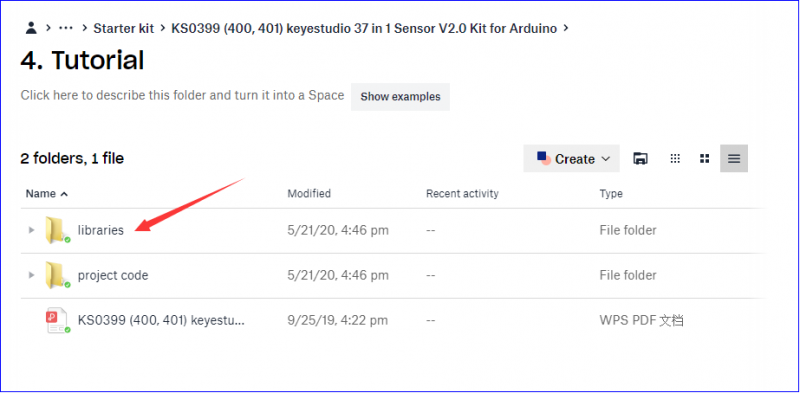The image size is (800, 393).
Task: Click the Show examples button
Action: point(400,96)
